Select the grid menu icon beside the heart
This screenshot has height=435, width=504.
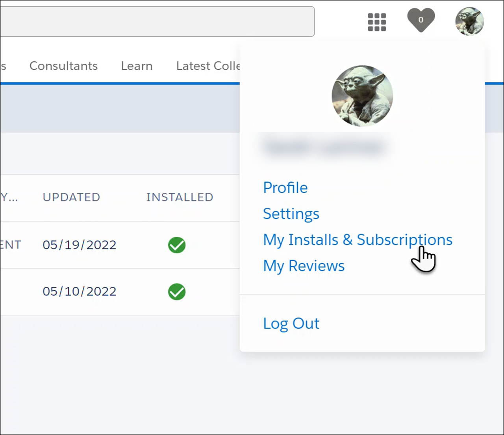377,22
